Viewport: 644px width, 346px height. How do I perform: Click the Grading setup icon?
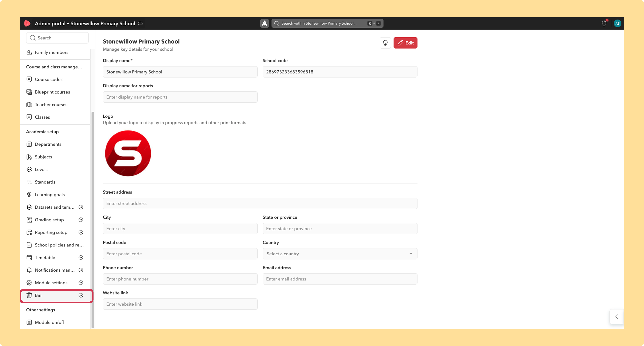click(29, 220)
